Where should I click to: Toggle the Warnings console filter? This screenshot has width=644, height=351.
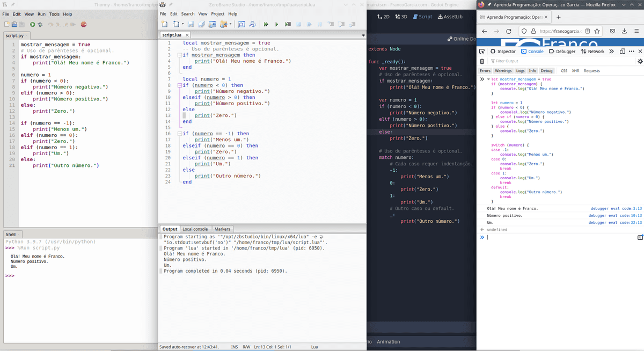[503, 71]
